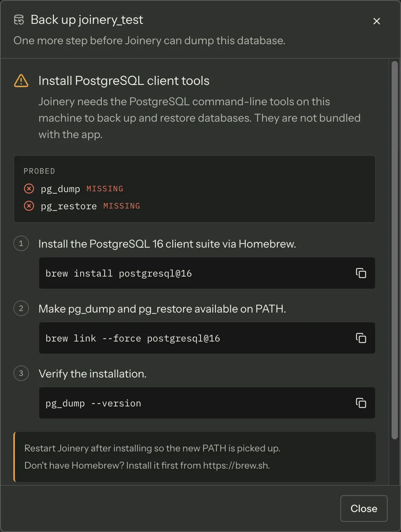Select the brew link --force postgresql@16 text

click(133, 338)
